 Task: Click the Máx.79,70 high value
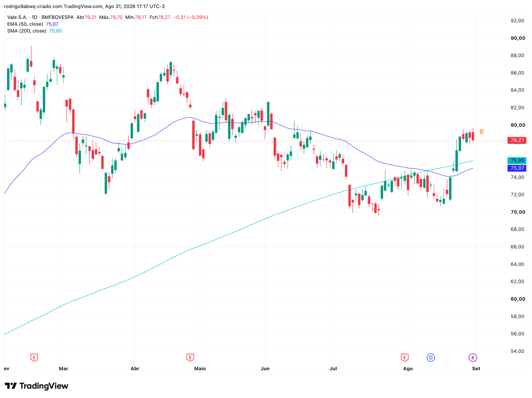coord(111,17)
